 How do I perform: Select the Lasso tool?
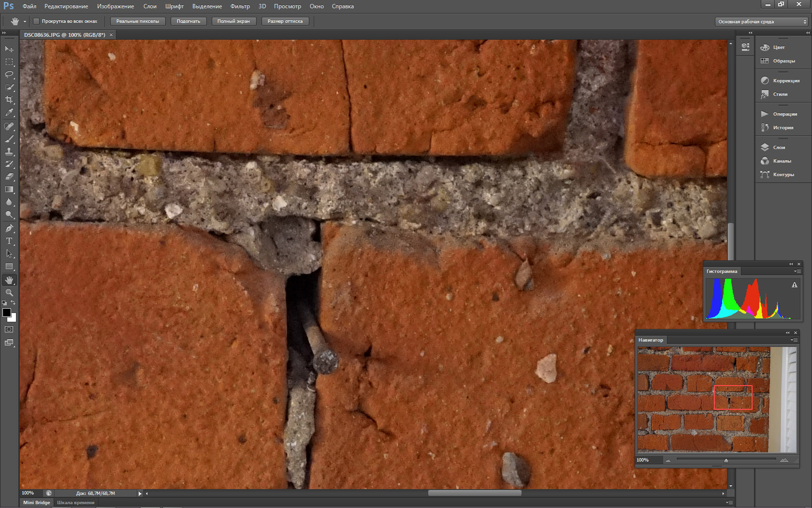click(9, 75)
